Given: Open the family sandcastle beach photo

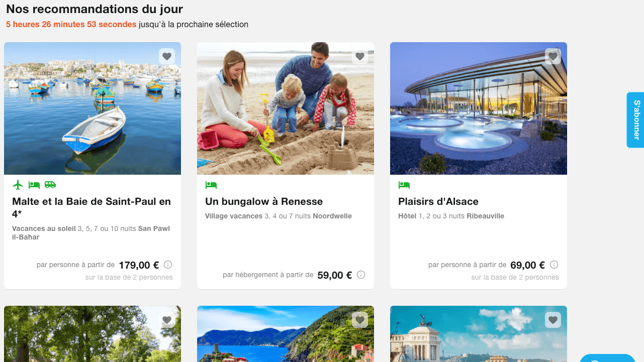Looking at the screenshot, I should [286, 108].
